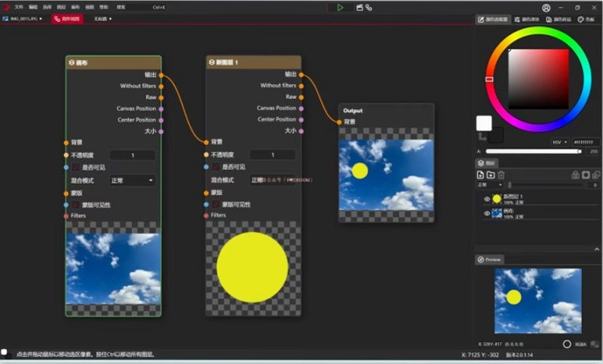Click new layer 1 node header
Viewport: 603px width, 364px height.
tap(253, 62)
